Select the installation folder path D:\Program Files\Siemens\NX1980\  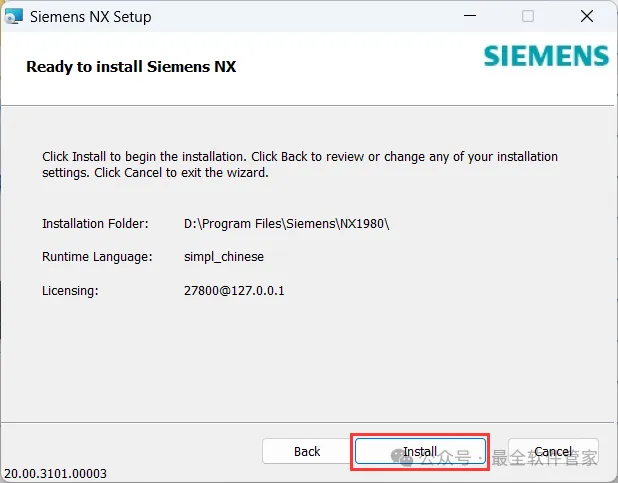[287, 224]
